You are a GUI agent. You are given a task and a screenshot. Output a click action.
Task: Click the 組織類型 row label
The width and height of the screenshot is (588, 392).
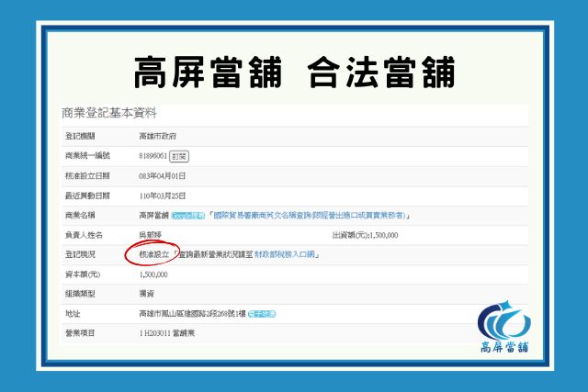pyautogui.click(x=80, y=294)
